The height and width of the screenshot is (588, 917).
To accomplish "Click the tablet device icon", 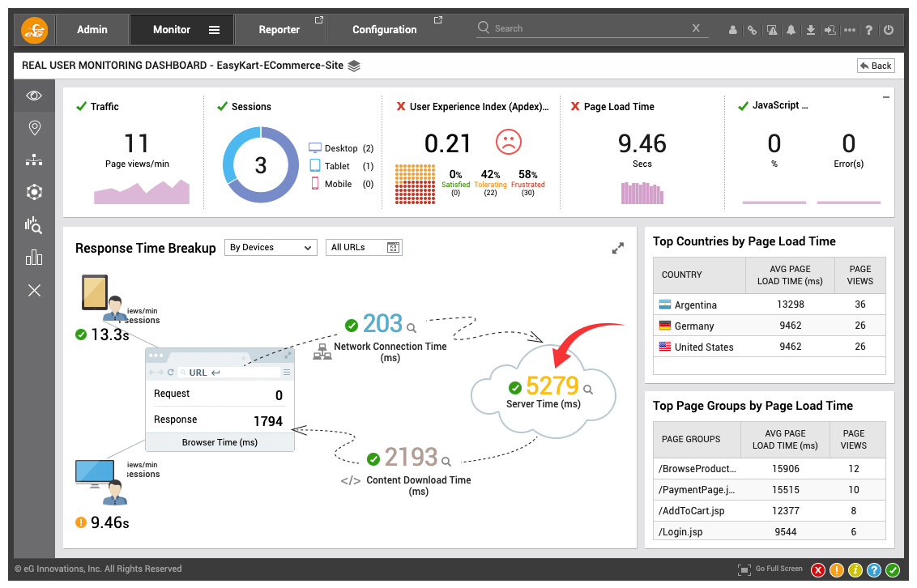I will 95,292.
